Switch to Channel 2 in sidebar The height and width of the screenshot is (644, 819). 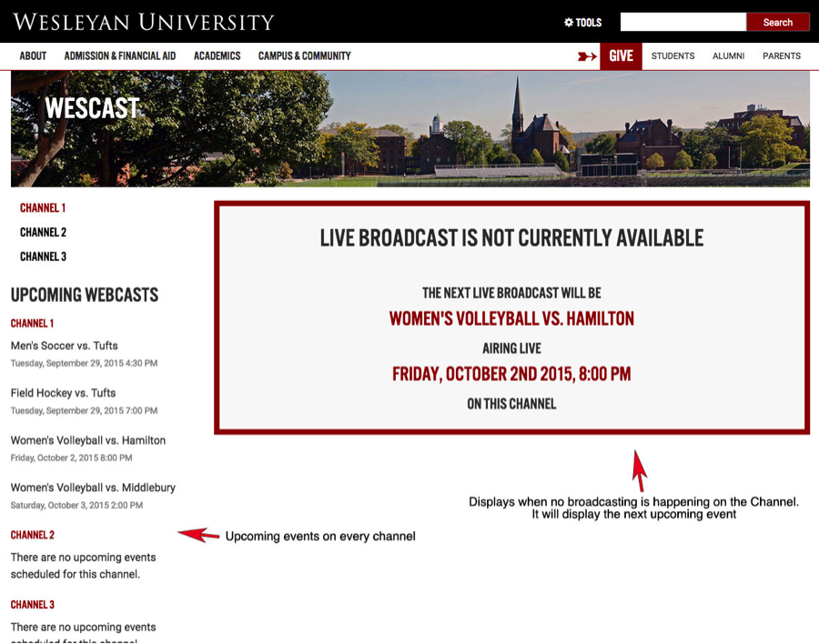click(x=44, y=232)
